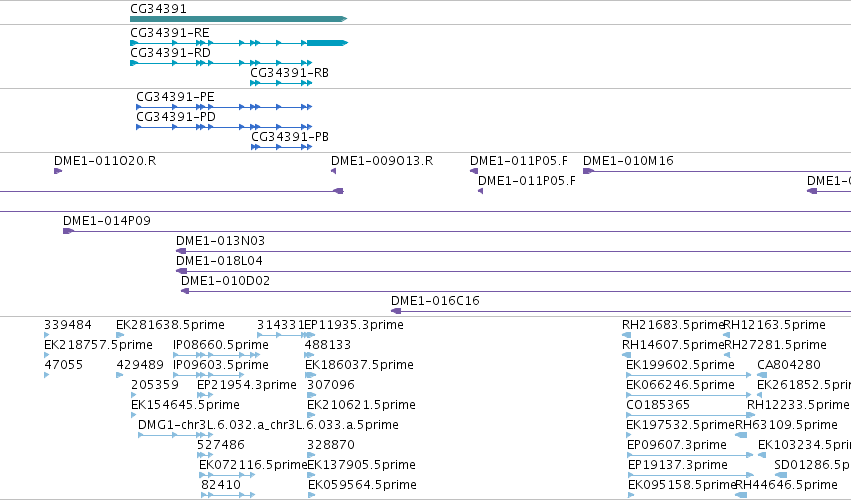Select the EK095158.5prime EST
The height and width of the screenshot is (500, 851).
631,495
